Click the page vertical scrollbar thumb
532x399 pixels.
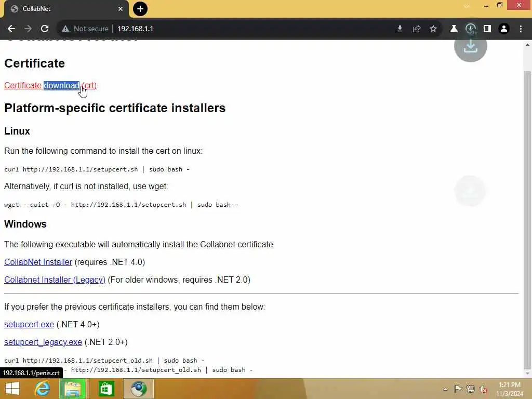(x=527, y=219)
